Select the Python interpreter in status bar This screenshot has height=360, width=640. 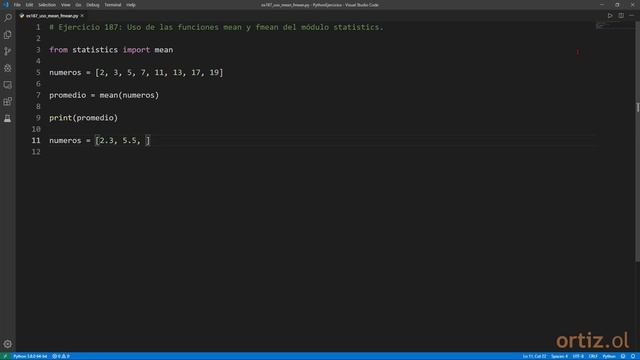[x=30, y=356]
